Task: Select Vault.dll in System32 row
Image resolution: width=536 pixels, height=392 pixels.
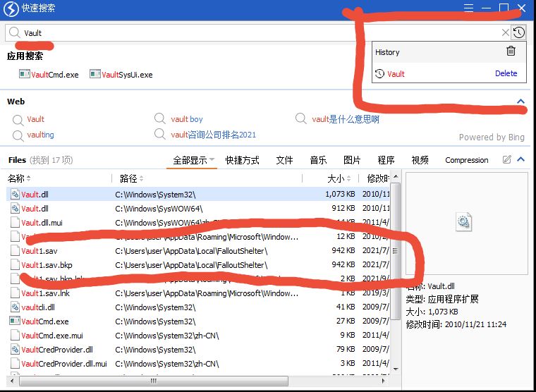Action: click(198, 195)
